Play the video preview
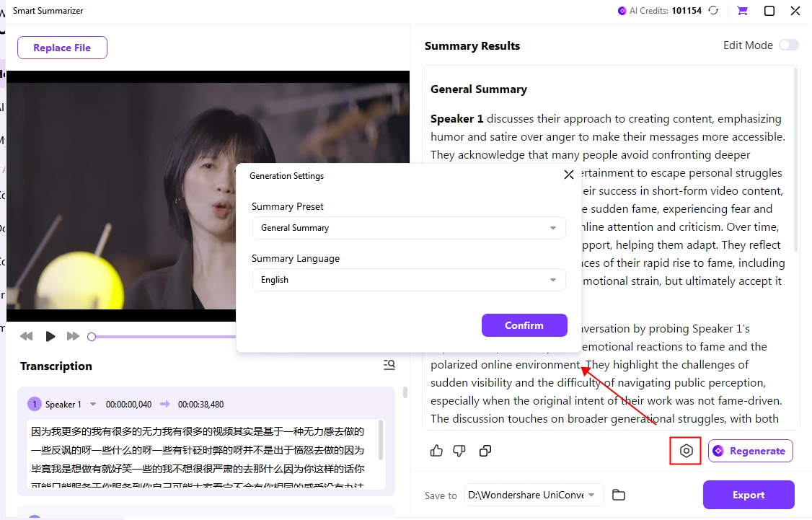Viewport: 812px width, 520px height. [x=50, y=336]
